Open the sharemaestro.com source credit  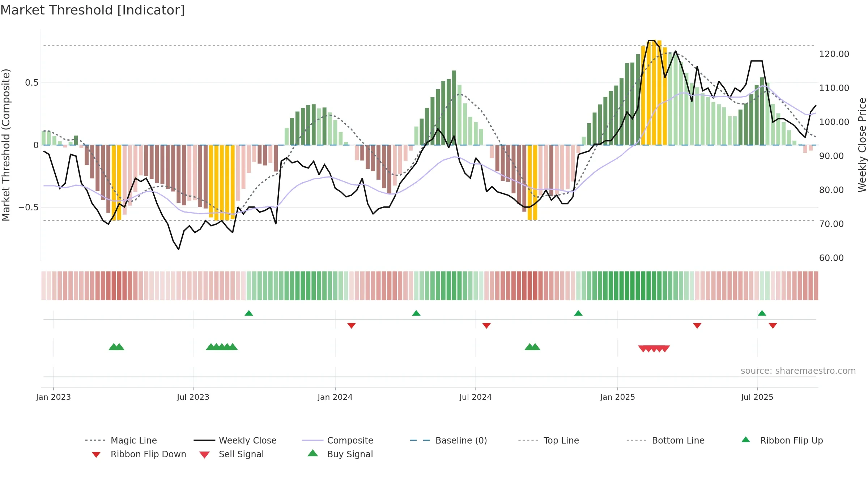(798, 371)
